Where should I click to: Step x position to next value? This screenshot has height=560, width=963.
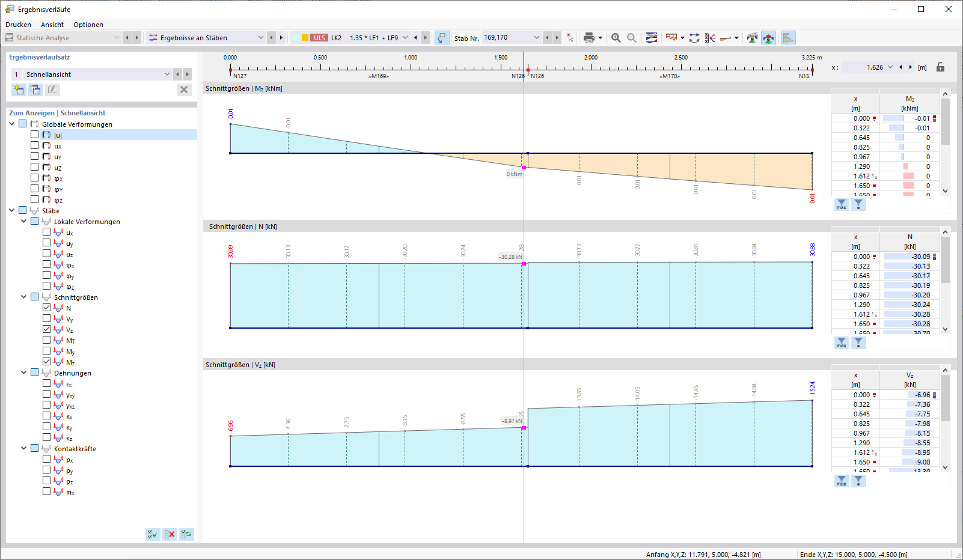coord(910,67)
